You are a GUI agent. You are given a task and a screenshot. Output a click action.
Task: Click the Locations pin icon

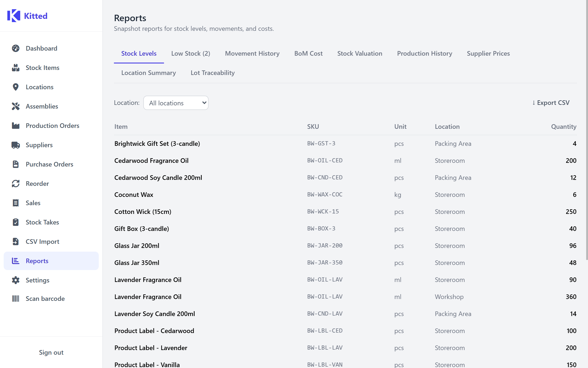tap(16, 87)
